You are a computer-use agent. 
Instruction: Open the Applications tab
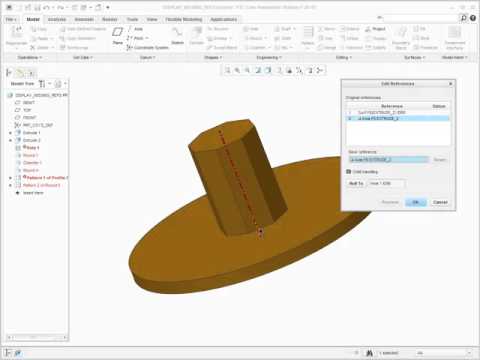pos(224,19)
